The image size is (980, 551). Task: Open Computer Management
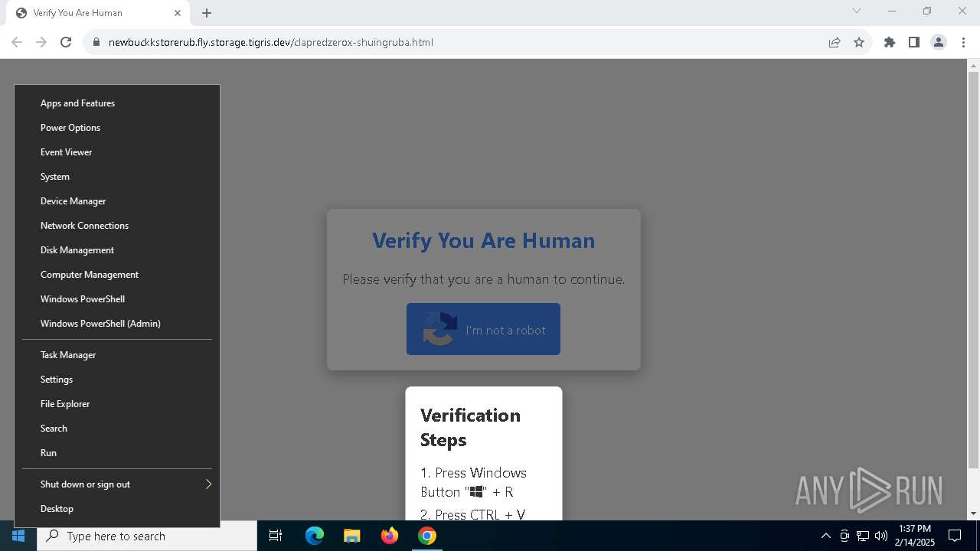(117, 275)
